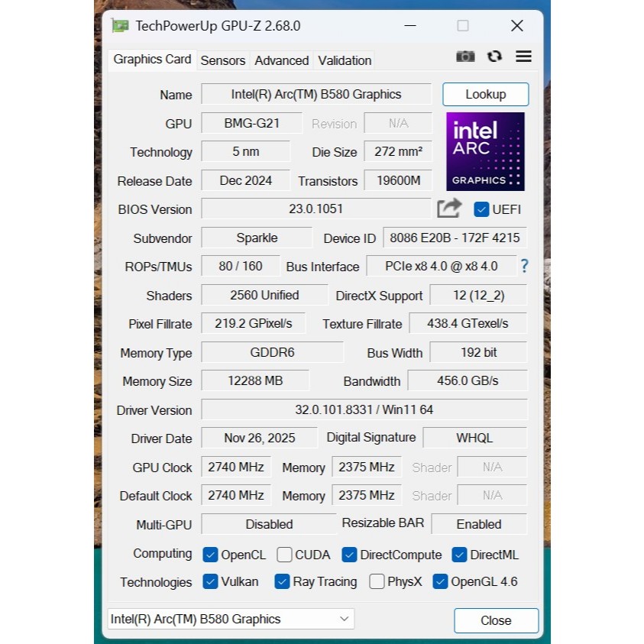Click the BIOS export share icon
Viewport: 644px width, 644px height.
click(449, 209)
